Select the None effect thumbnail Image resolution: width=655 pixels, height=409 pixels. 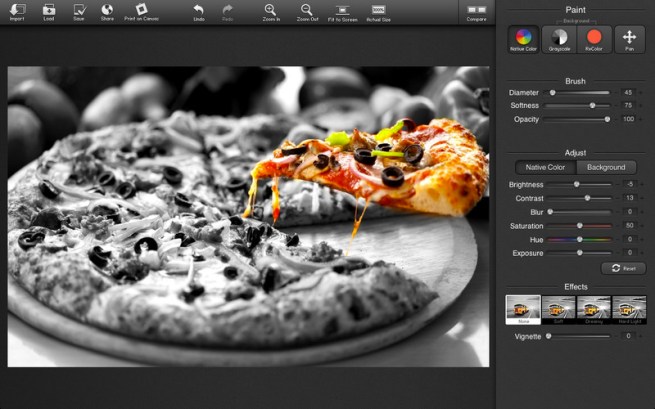click(523, 310)
